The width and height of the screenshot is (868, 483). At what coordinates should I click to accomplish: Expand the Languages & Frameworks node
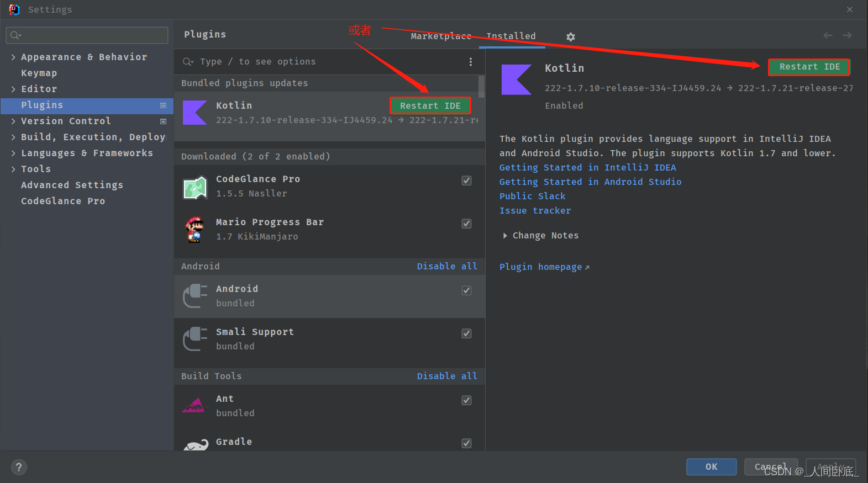[13, 153]
